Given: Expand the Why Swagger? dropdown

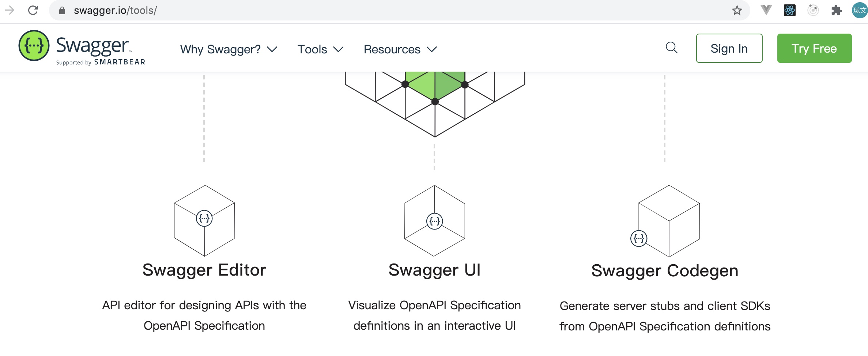Looking at the screenshot, I should 229,49.
